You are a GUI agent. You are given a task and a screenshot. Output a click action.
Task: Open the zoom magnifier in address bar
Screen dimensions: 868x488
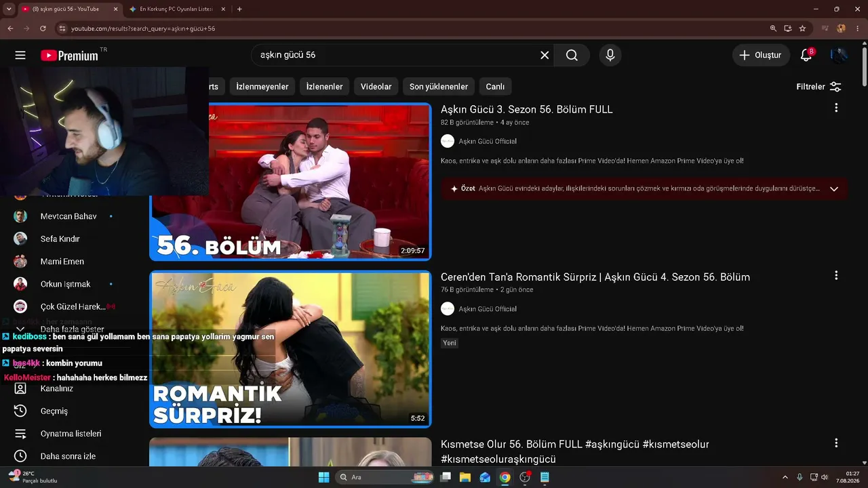[773, 28]
